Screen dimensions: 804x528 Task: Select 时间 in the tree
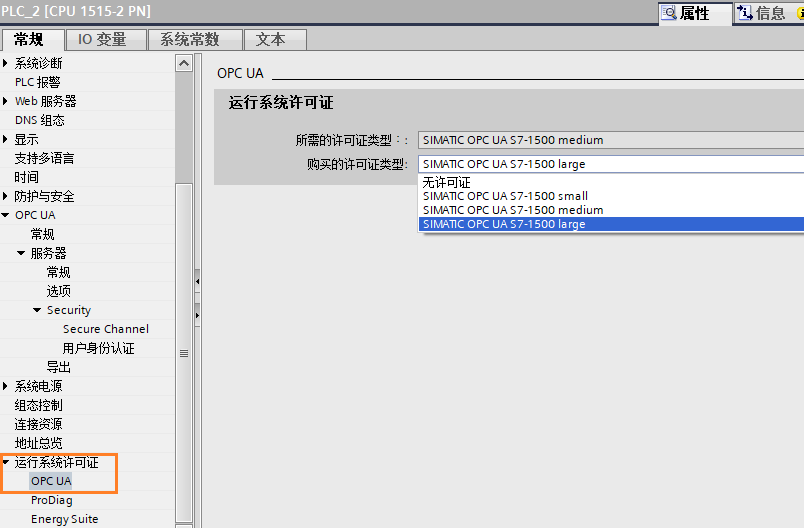[x=27, y=177]
